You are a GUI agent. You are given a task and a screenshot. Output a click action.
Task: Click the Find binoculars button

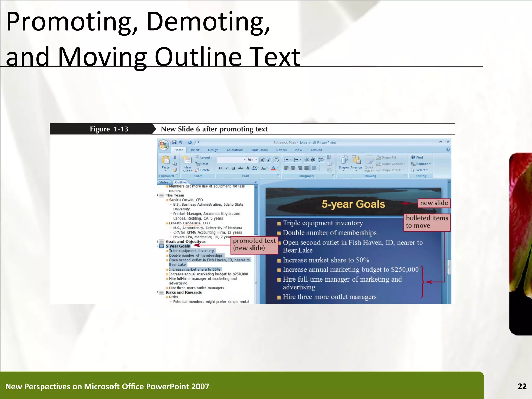click(x=417, y=157)
